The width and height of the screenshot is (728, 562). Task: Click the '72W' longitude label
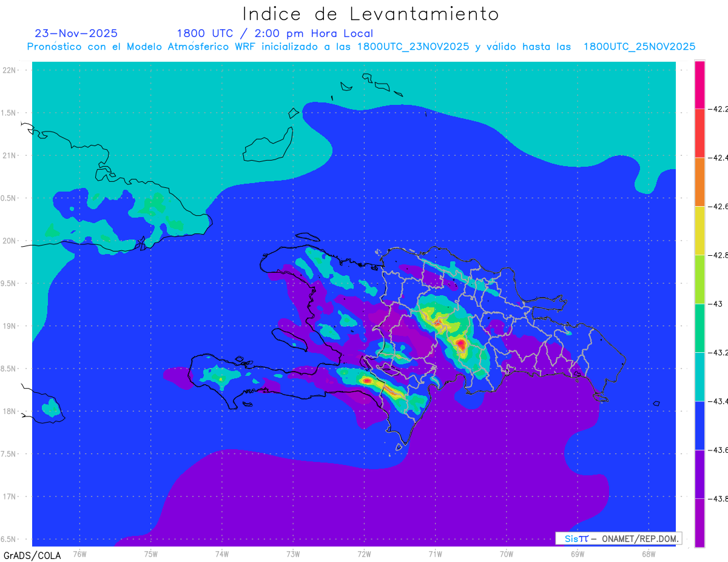[364, 553]
